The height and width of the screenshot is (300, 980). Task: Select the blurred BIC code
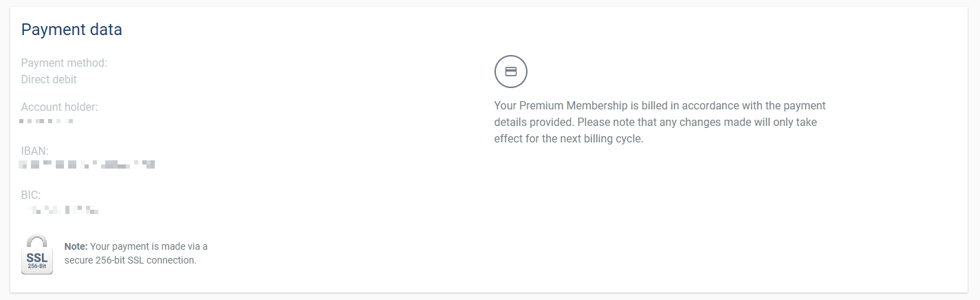(x=63, y=209)
